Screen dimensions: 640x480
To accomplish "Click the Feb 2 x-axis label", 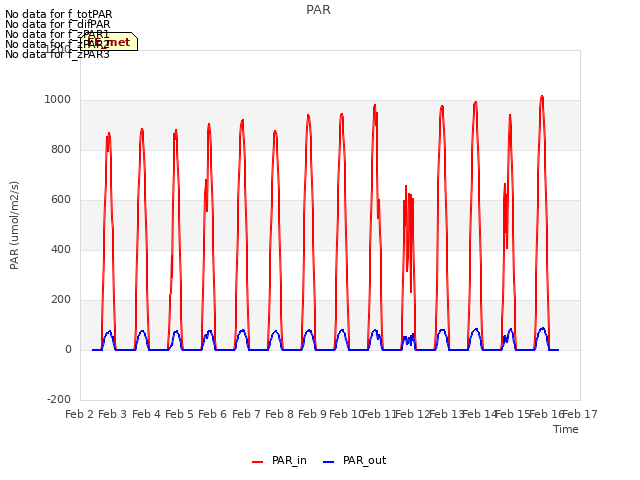I will click(x=80, y=414).
